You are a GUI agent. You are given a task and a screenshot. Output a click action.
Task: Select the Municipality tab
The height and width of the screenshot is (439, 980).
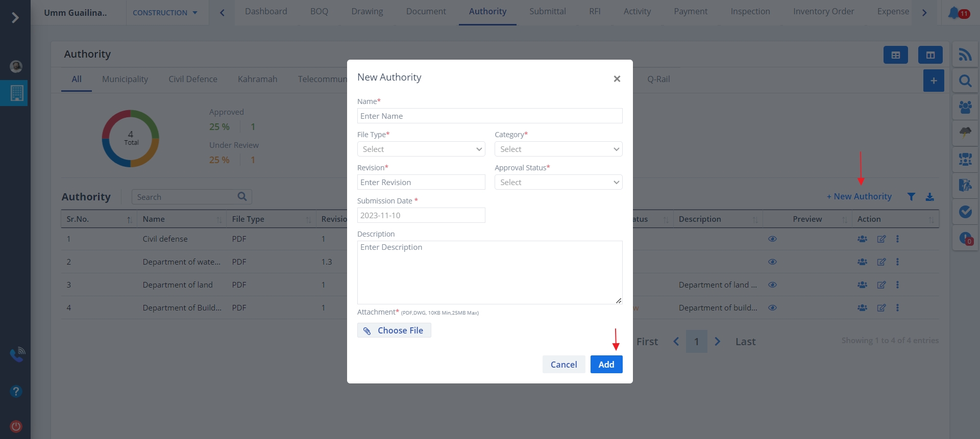(125, 80)
